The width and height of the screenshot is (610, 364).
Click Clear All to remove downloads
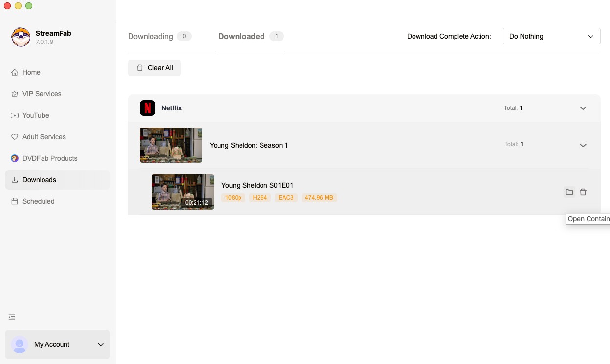[x=154, y=68]
